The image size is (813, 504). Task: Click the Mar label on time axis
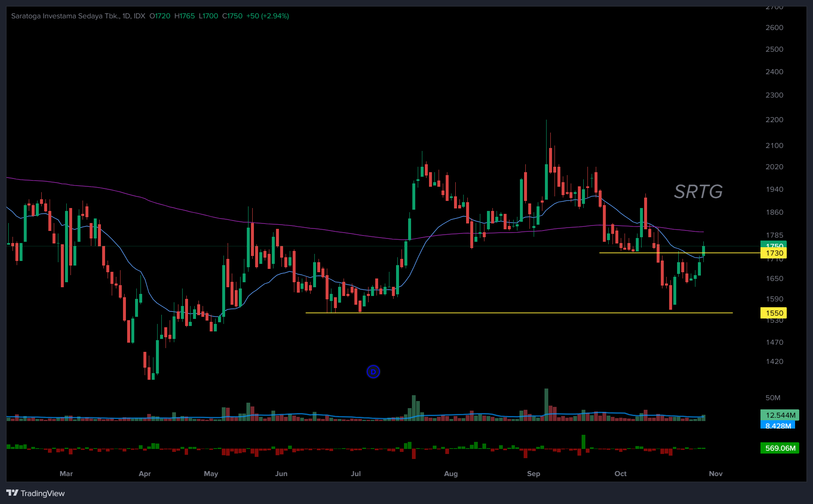click(66, 474)
